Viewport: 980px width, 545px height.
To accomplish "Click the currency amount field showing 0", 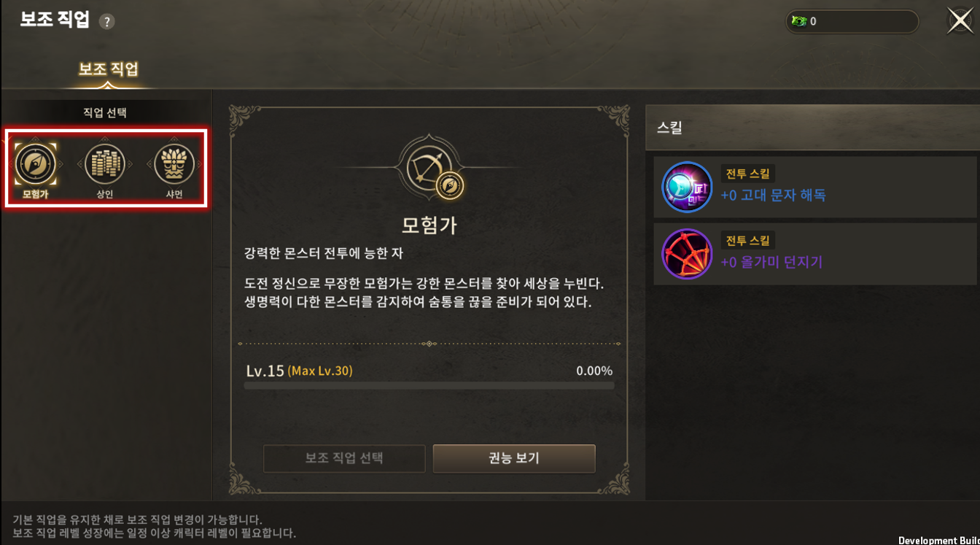I will 852,21.
